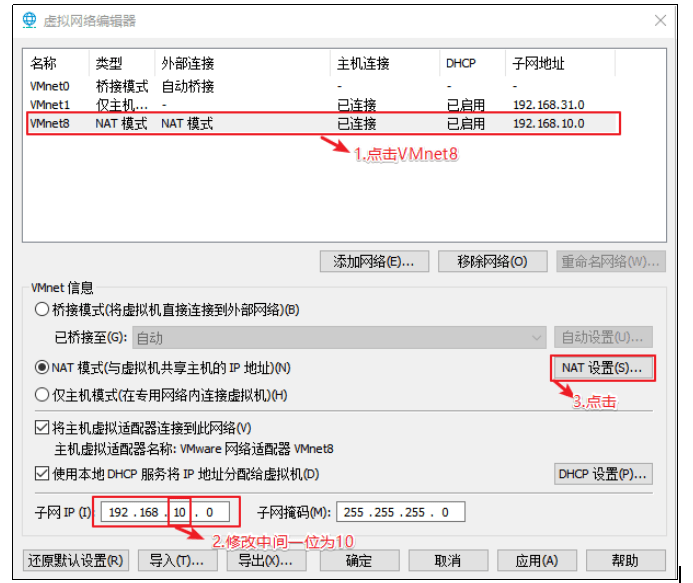Click the Virtual Network Editor title icon
This screenshot has height=583, width=693.
28,21
